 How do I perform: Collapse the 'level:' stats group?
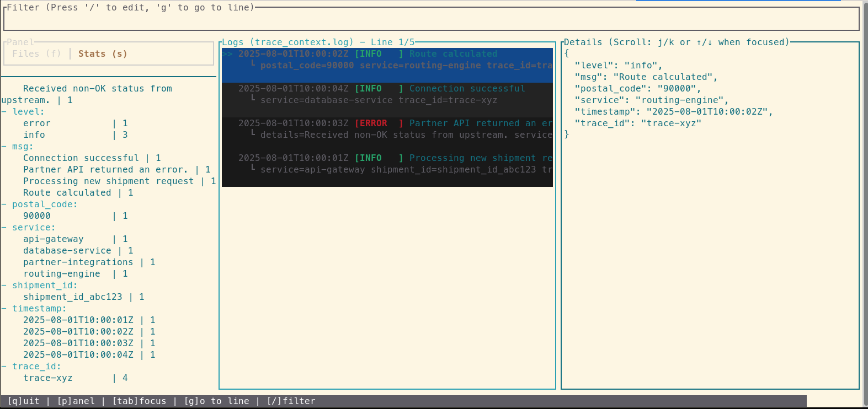[23, 111]
